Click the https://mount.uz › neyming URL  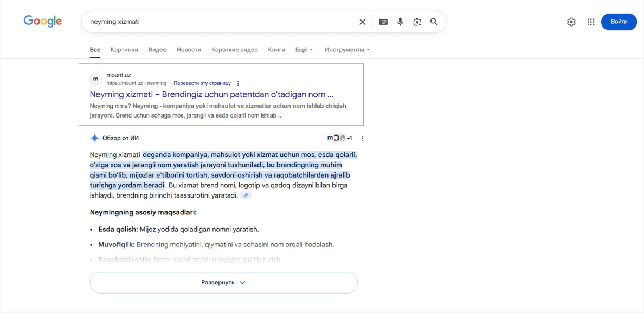(137, 83)
